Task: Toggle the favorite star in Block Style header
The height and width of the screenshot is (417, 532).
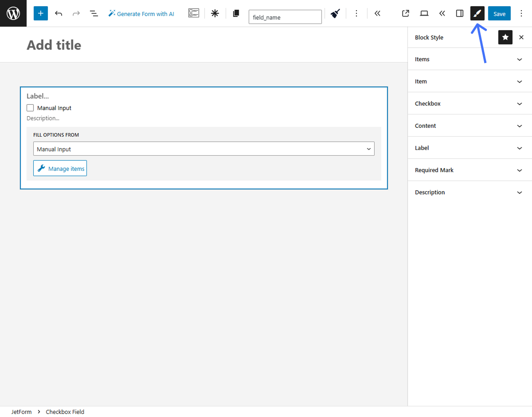Action: [505, 37]
